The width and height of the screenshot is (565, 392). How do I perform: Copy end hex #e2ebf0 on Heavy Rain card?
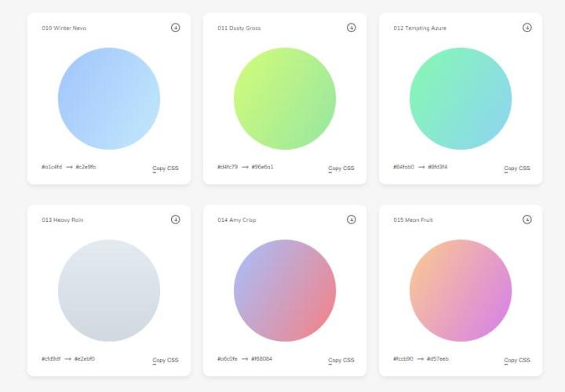click(85, 358)
